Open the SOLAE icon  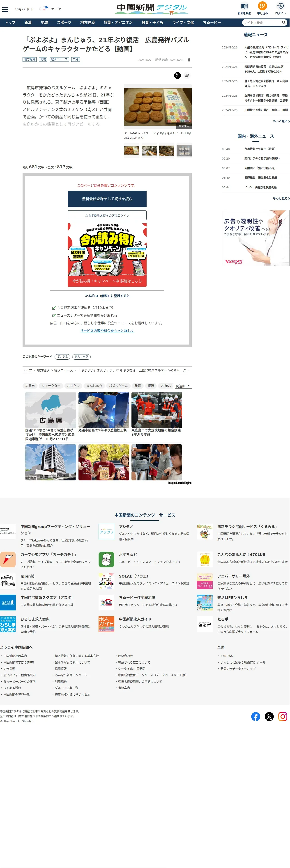(106, 581)
